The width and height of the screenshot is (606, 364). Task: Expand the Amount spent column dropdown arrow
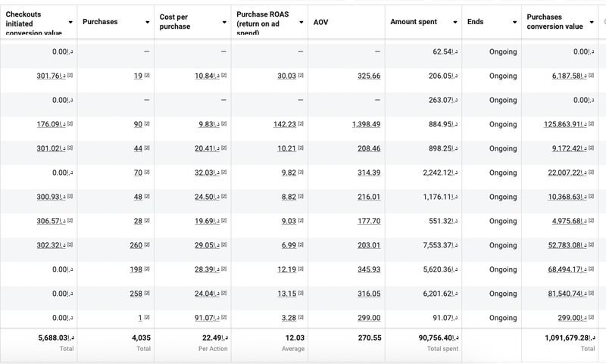pos(454,22)
